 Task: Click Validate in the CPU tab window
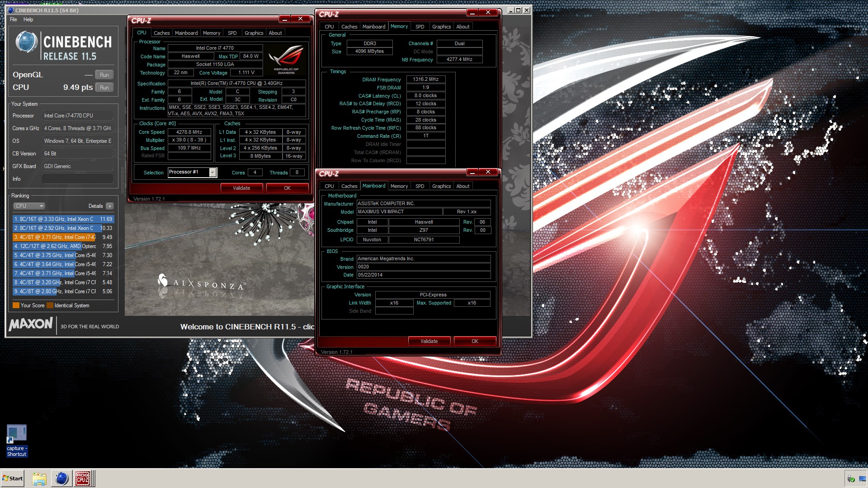tap(241, 188)
